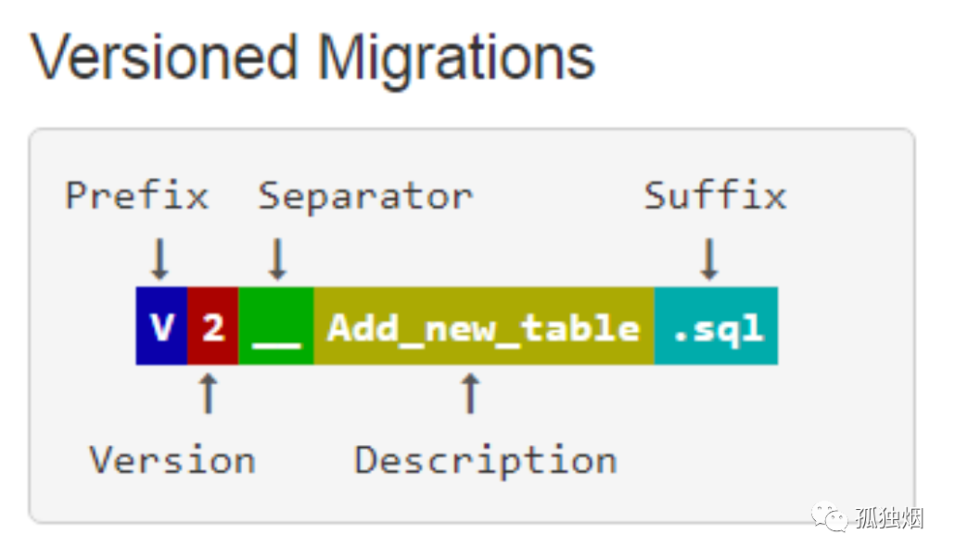Click the down arrow under Suffix
This screenshot has width=955, height=560.
coord(709,259)
